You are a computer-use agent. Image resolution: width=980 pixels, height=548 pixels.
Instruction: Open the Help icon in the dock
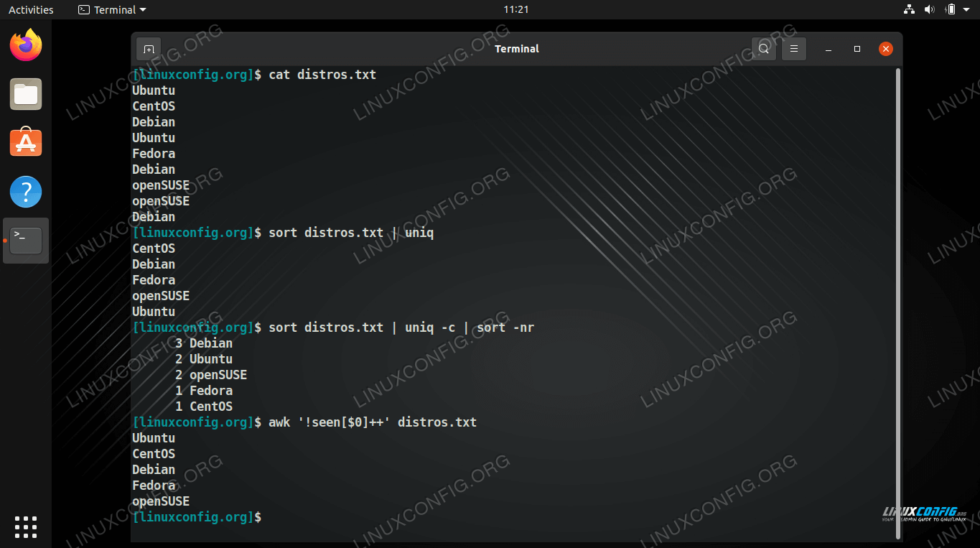coord(26,192)
